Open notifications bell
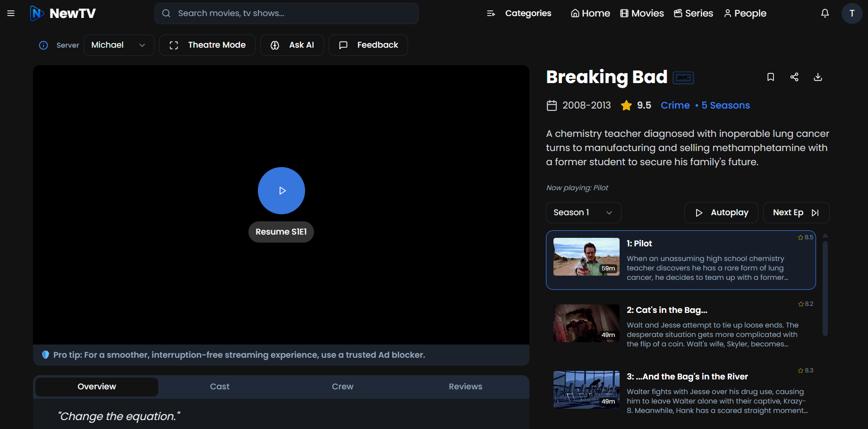The image size is (868, 429). [x=825, y=13]
